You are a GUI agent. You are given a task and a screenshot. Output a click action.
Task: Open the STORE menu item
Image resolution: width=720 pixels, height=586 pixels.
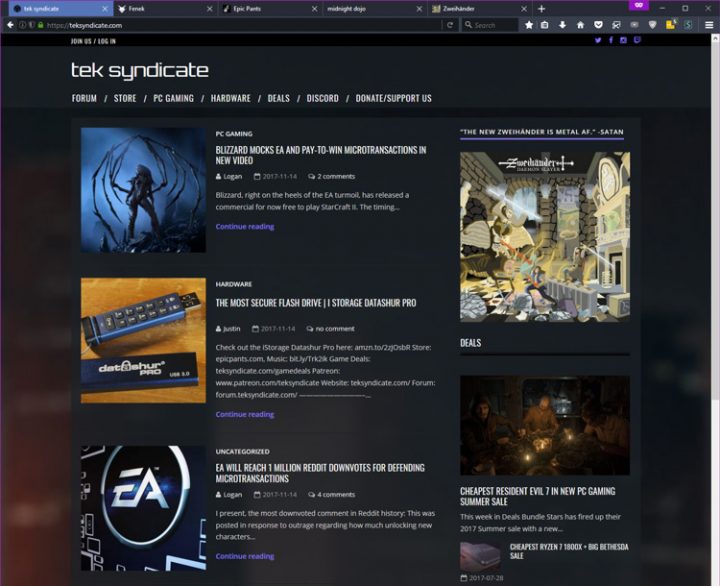[125, 98]
